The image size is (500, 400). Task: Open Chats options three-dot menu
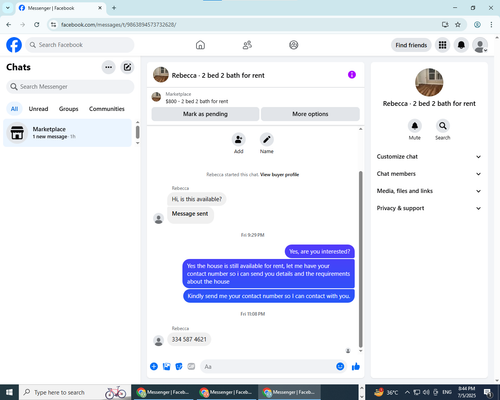(108, 67)
